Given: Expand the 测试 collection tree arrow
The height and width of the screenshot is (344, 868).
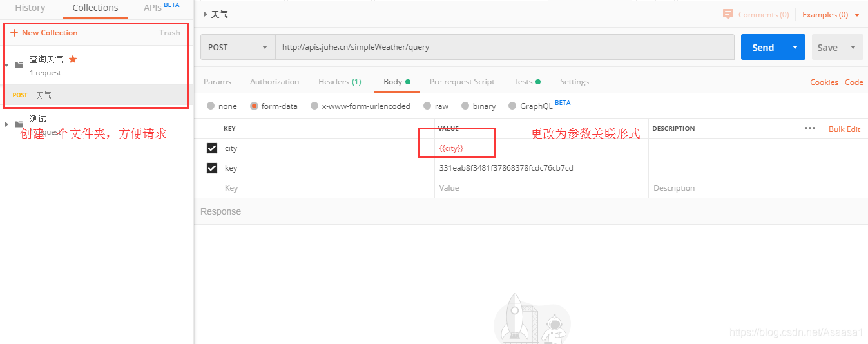Looking at the screenshot, I should pos(6,124).
